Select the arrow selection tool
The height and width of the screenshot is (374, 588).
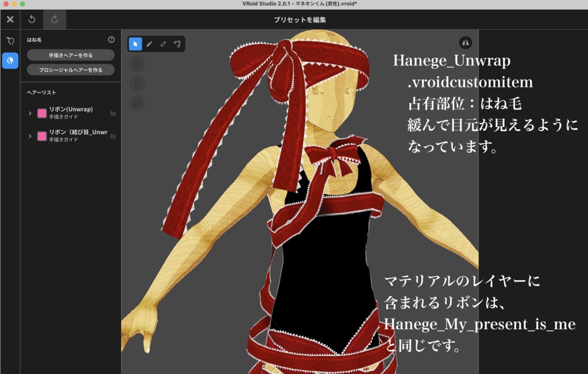136,44
